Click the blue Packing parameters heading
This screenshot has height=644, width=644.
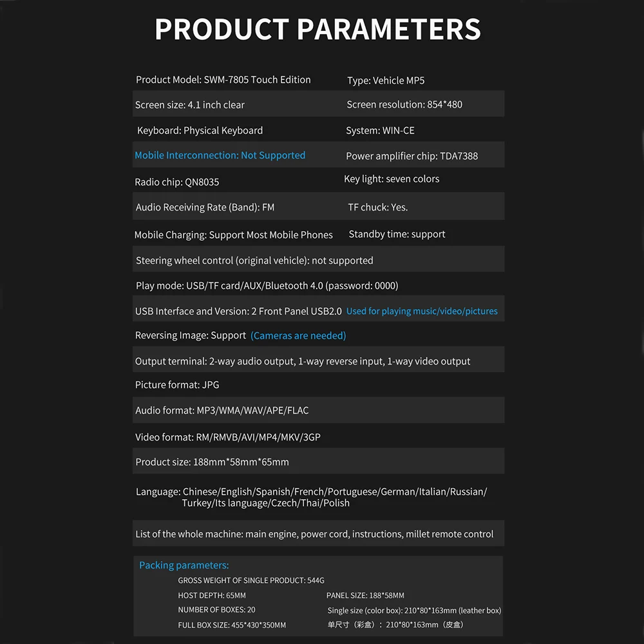pos(184,565)
